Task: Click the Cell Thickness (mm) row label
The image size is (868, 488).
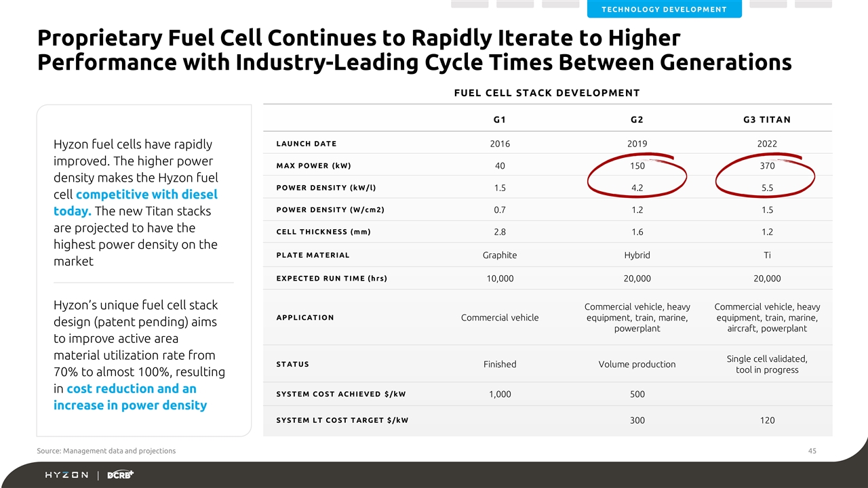Action: pyautogui.click(x=323, y=232)
